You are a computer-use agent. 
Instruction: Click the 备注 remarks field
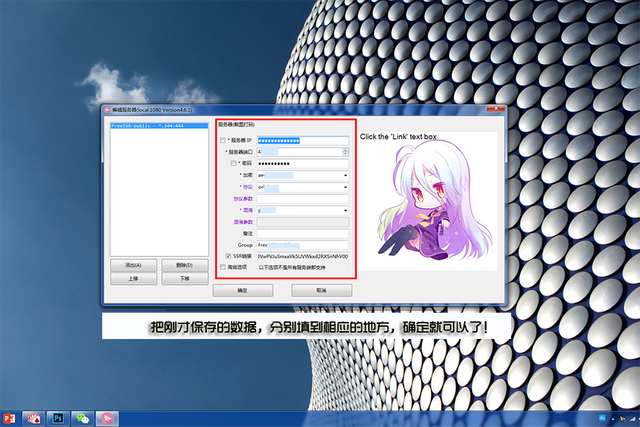pos(303,234)
